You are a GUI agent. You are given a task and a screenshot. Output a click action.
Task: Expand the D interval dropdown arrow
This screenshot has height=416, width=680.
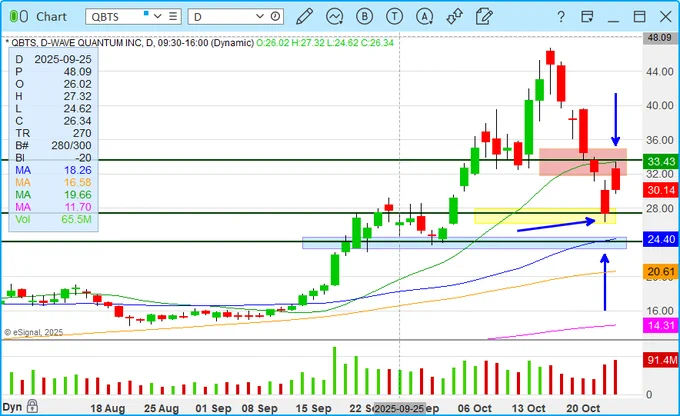(260, 16)
